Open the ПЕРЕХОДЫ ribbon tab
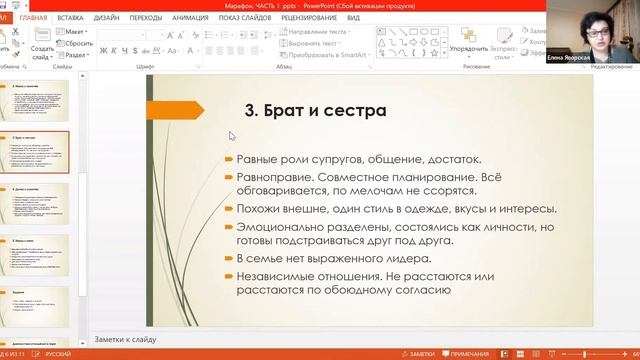The height and width of the screenshot is (360, 640). [146, 18]
